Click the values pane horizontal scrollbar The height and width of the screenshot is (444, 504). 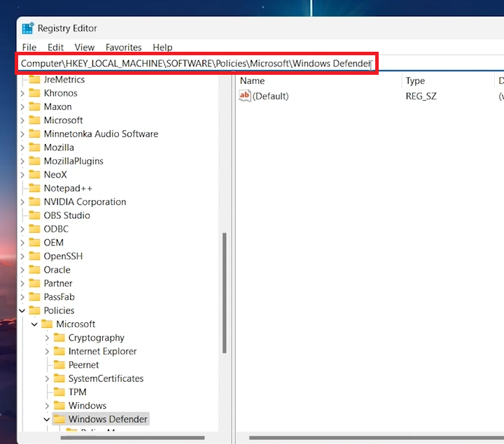tap(377, 438)
